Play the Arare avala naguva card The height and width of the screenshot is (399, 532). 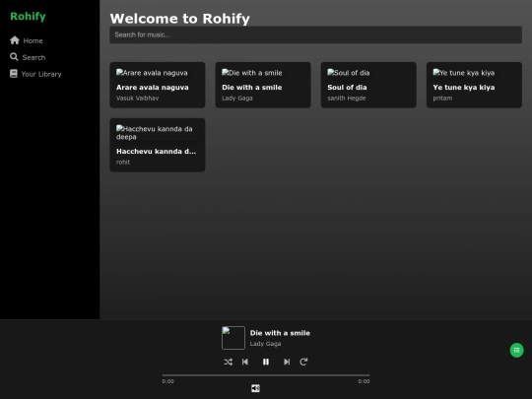(158, 85)
